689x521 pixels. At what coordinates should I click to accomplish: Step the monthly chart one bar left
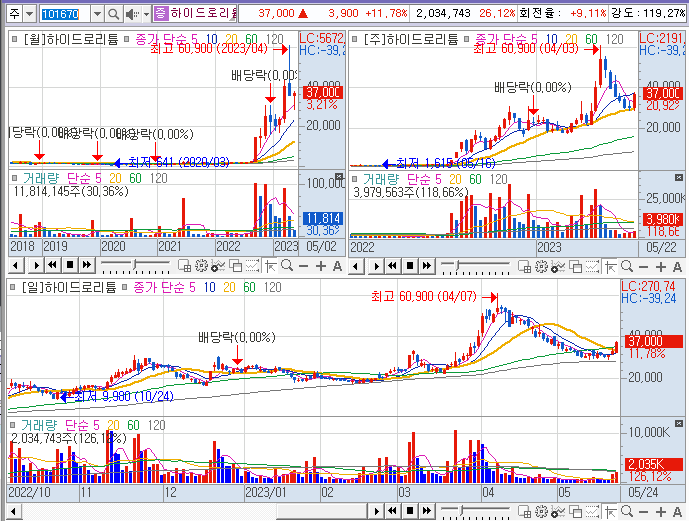(16, 265)
